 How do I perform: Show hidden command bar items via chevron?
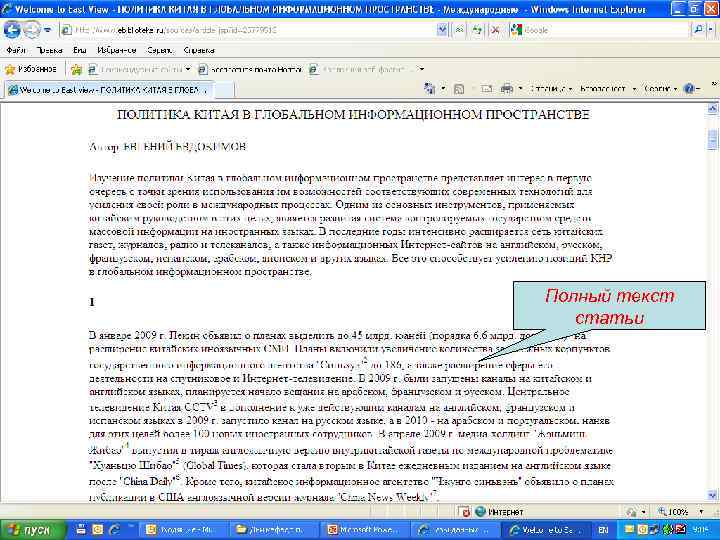[x=714, y=84]
